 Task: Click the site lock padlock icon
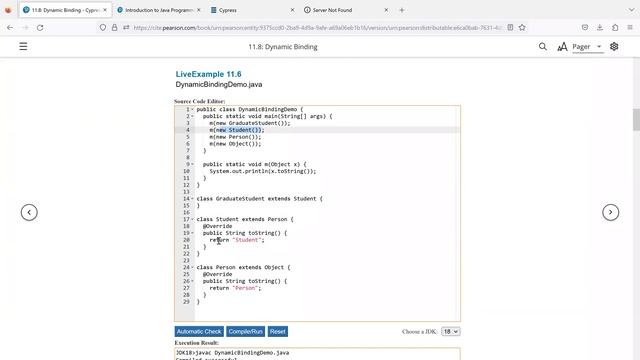(114, 27)
